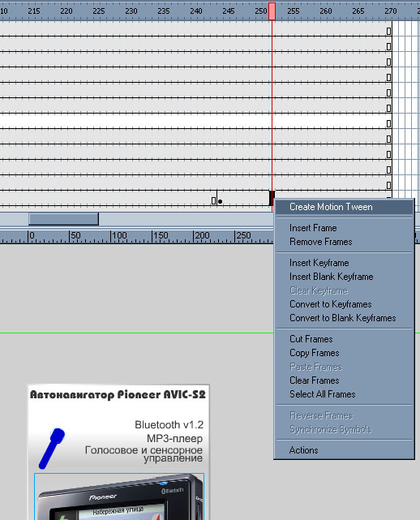This screenshot has width=420, height=520.
Task: Select the Pioneer navigator device image
Action: (x=119, y=496)
